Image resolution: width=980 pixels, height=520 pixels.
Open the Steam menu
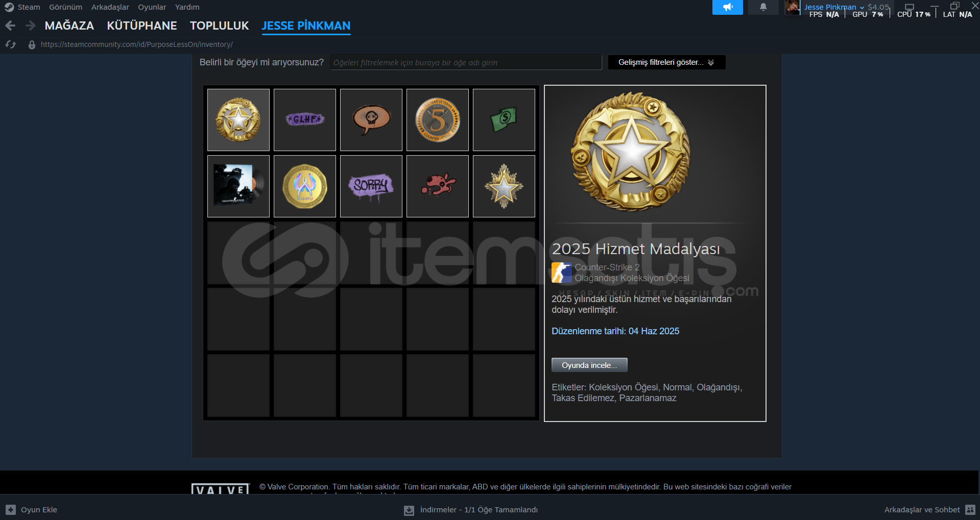(x=29, y=7)
